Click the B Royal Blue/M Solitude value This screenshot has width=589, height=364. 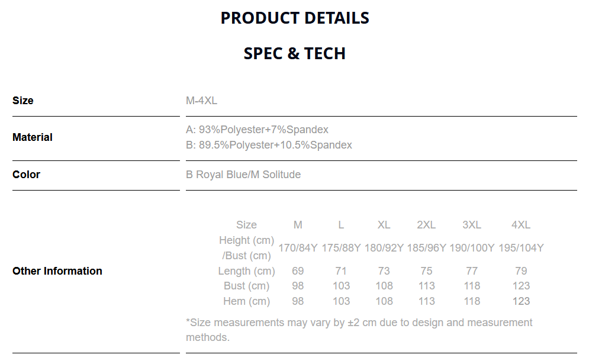click(243, 175)
